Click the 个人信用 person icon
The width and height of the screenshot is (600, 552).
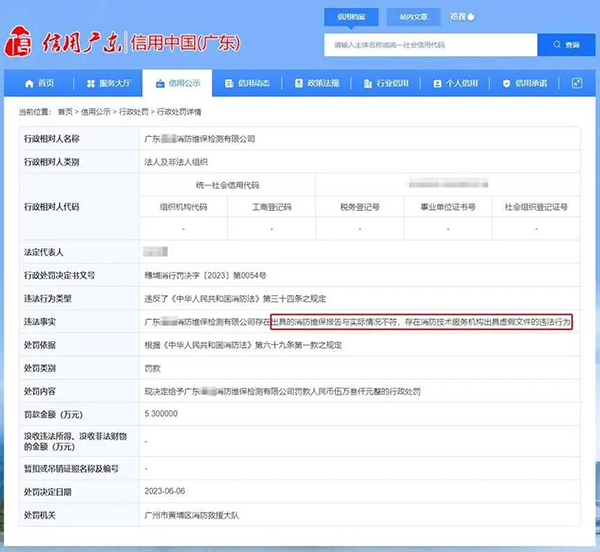click(x=437, y=83)
